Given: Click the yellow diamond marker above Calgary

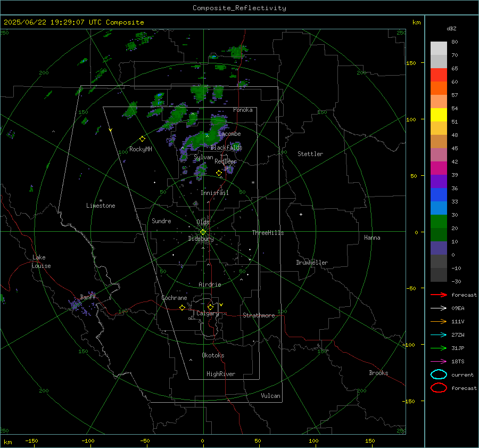Looking at the screenshot, I should pyautogui.click(x=210, y=307).
